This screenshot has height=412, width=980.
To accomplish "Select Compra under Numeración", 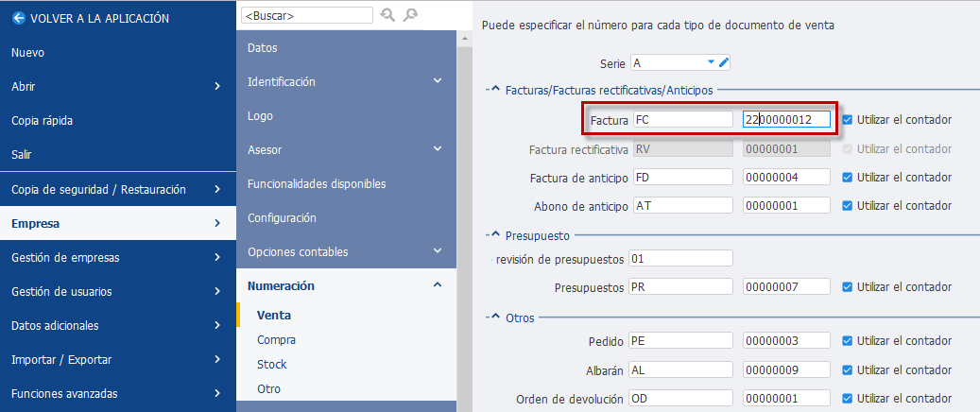I will (276, 340).
